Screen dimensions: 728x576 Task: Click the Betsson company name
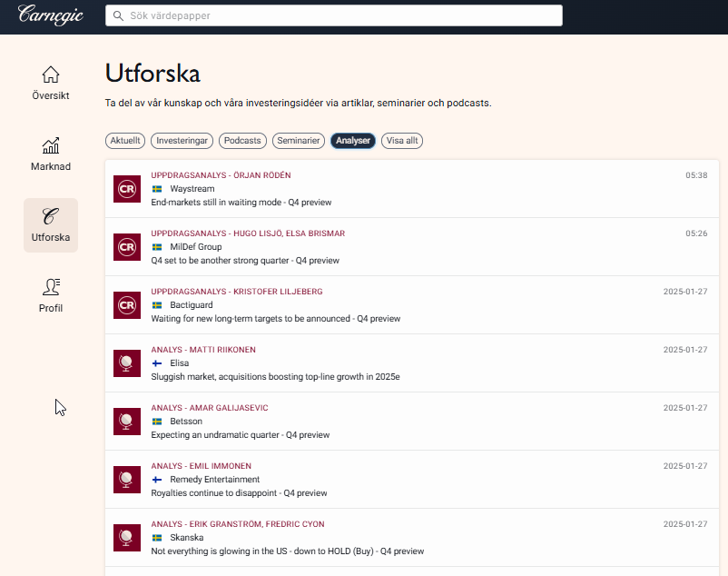[186, 421]
